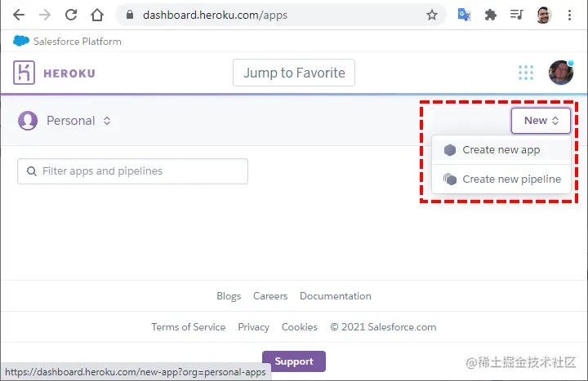The height and width of the screenshot is (381, 588).
Task: Open the dotted grid app switcher
Action: (526, 73)
